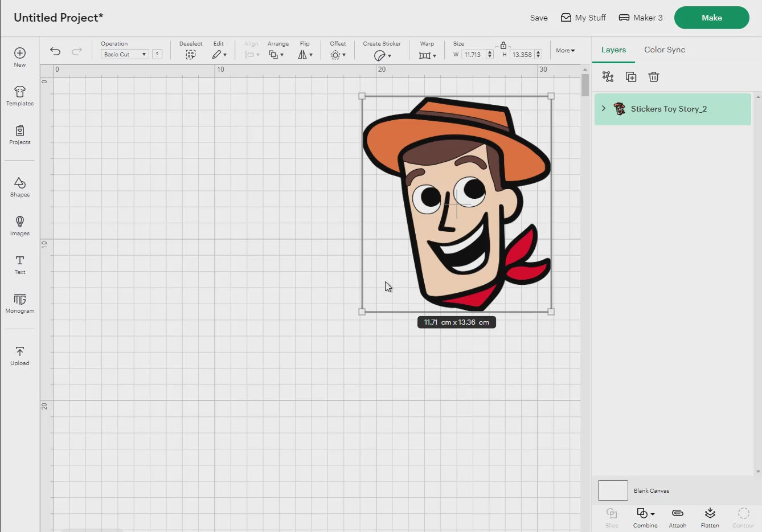Click the top-left selection handle
Viewport: 762px width, 532px height.
pos(362,96)
